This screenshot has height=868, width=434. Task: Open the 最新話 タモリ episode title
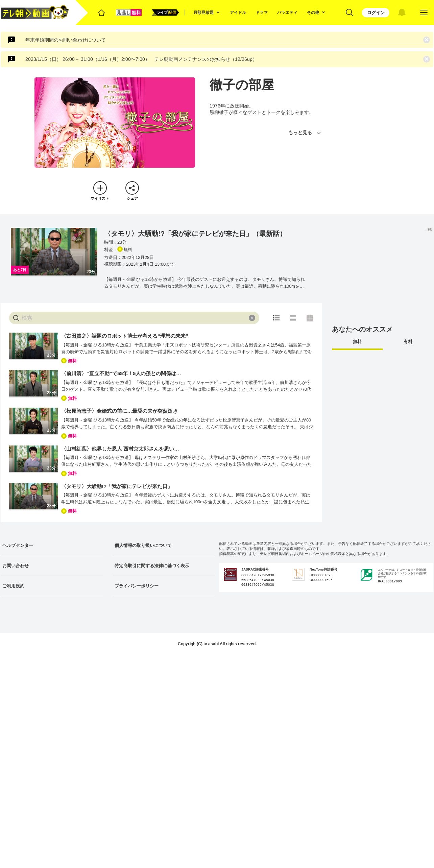(195, 234)
